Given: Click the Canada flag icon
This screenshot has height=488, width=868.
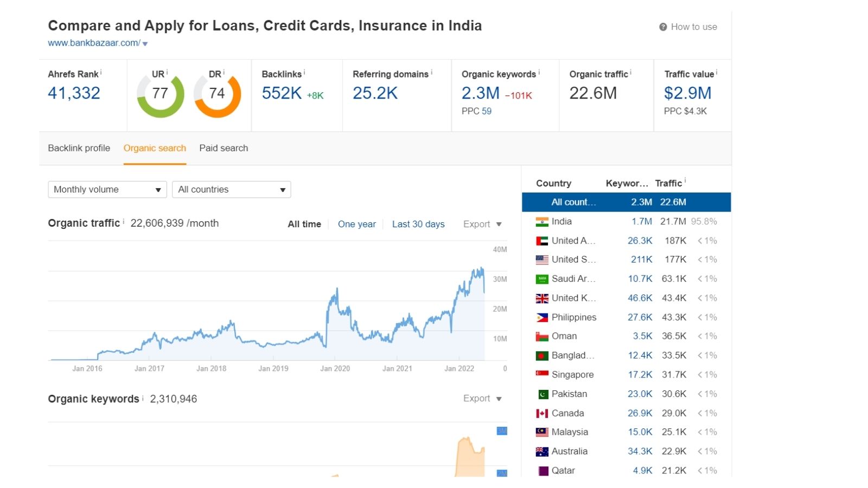Looking at the screenshot, I should tap(542, 413).
